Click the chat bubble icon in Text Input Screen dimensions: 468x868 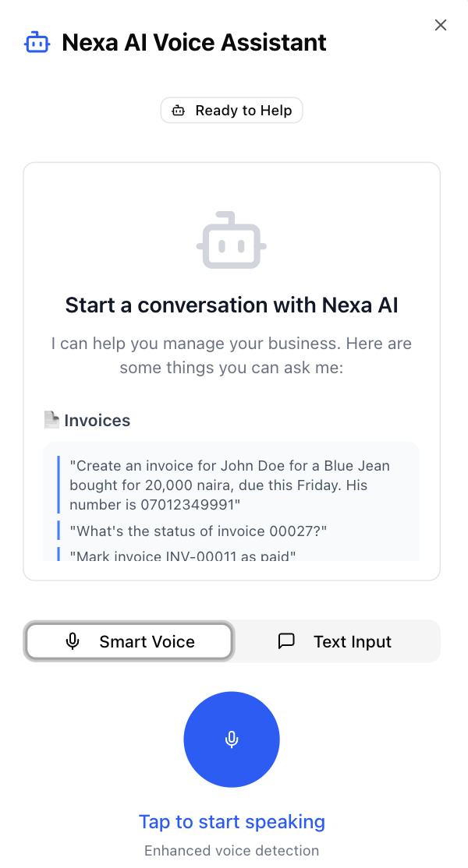pyautogui.click(x=286, y=641)
